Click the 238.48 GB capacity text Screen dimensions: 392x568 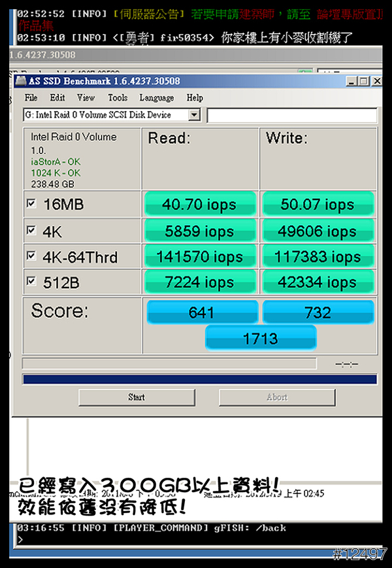53,184
